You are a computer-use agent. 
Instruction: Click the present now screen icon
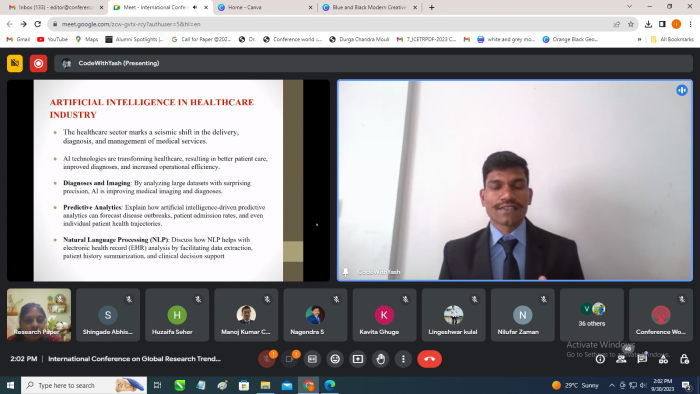pos(358,359)
